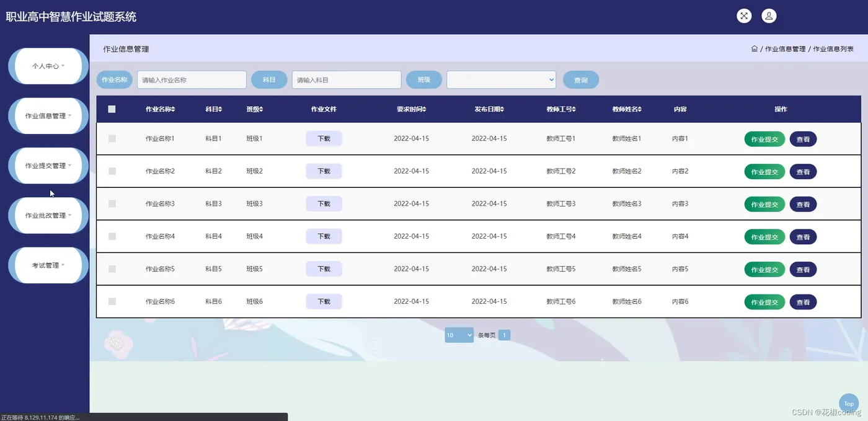Image resolution: width=868 pixels, height=421 pixels.
Task: Download file for 作业名称5
Action: (324, 269)
